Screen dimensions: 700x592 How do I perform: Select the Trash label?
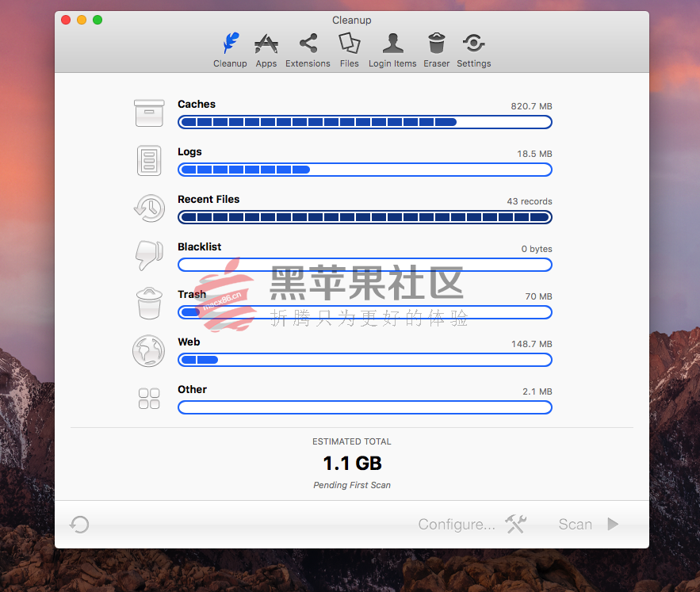pyautogui.click(x=192, y=294)
